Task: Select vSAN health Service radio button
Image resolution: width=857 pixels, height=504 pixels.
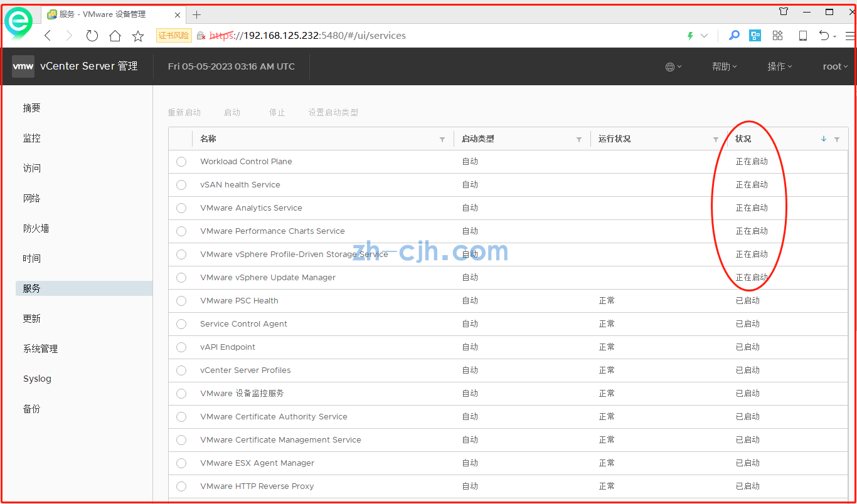Action: pos(181,185)
